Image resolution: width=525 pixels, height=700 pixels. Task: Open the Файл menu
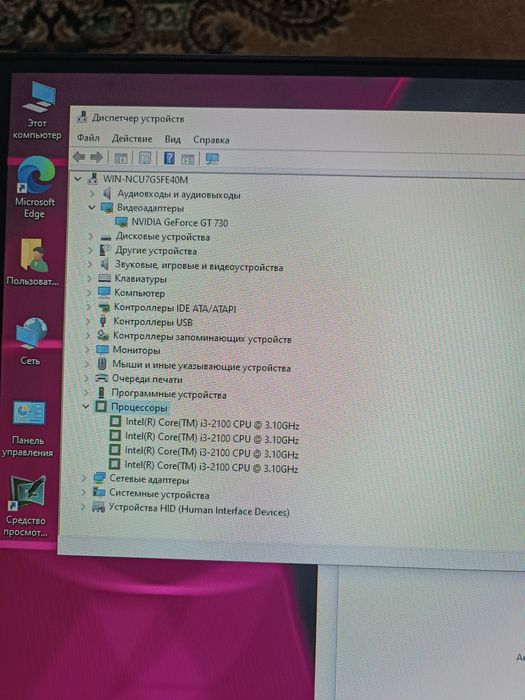(x=88, y=138)
